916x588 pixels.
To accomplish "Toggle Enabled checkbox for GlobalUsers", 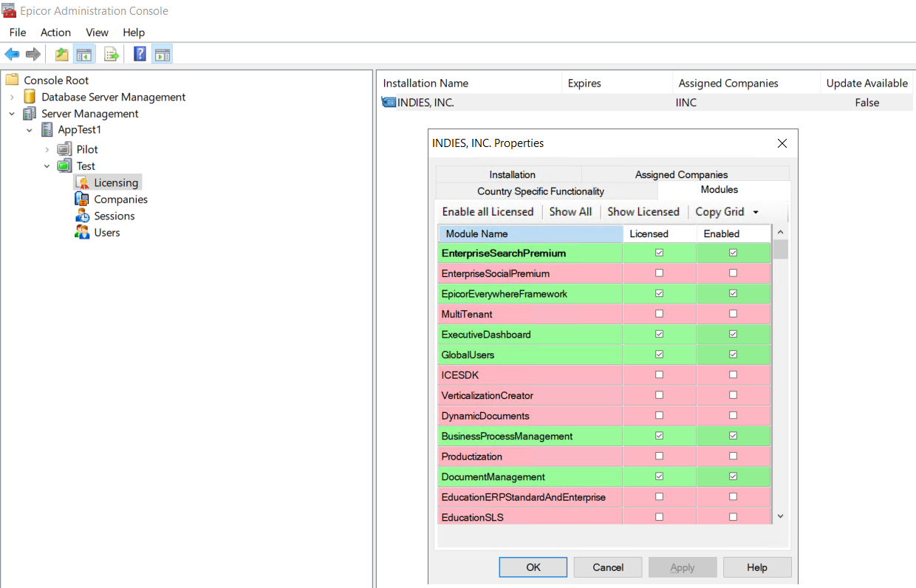I will pos(733,355).
